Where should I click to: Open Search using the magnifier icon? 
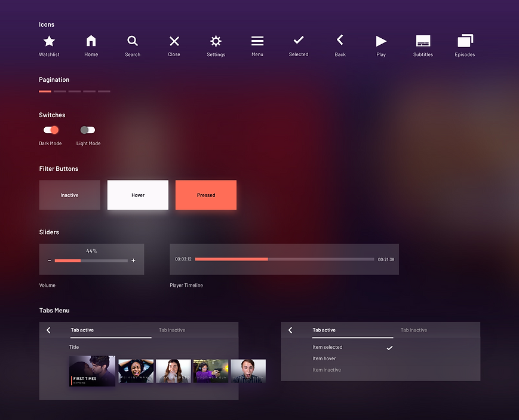pyautogui.click(x=132, y=41)
